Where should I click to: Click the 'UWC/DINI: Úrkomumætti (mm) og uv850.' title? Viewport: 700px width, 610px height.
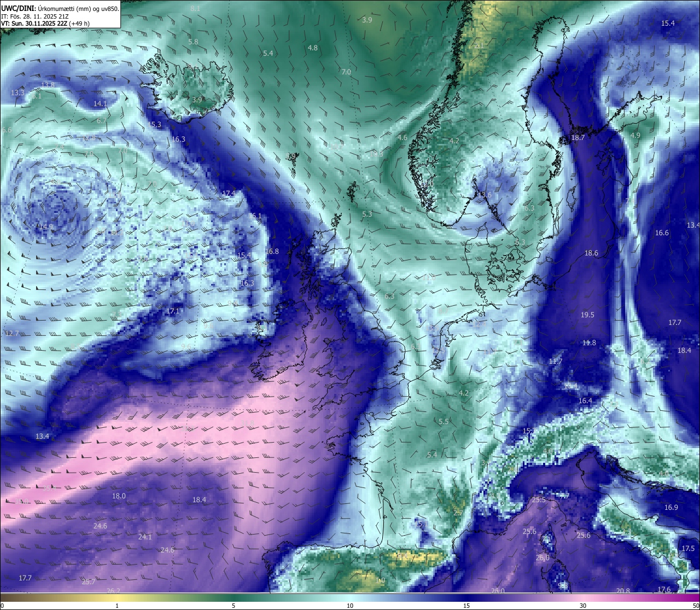[x=60, y=9]
